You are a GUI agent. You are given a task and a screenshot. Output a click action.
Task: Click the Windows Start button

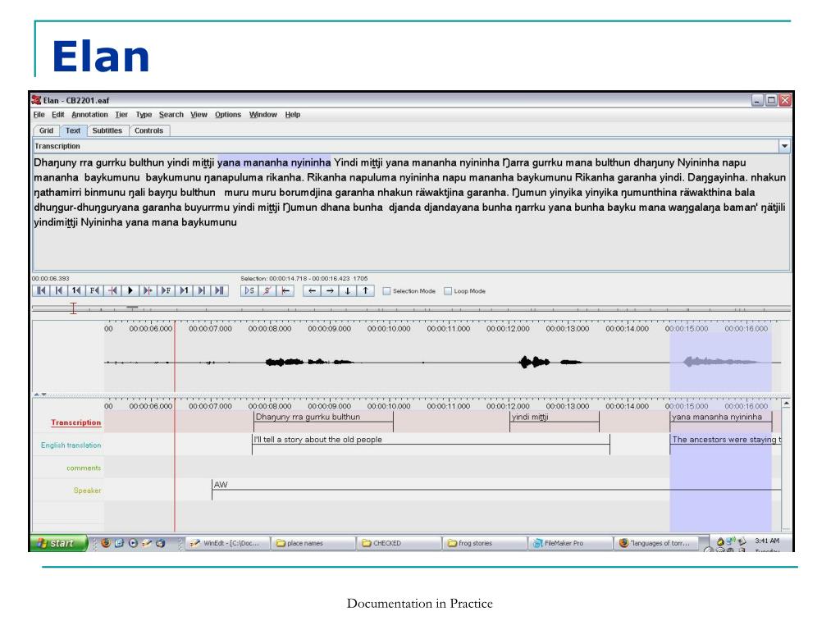click(58, 543)
